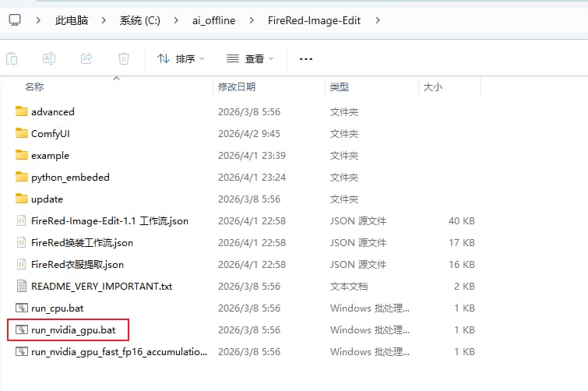Sort by the 修改日期 column header
Screen dimensions: 588x391
coord(236,87)
